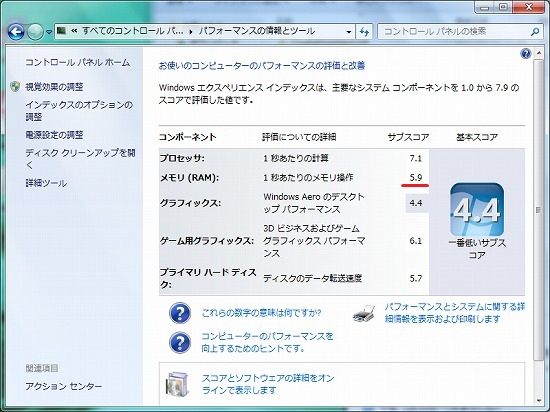This screenshot has width=550, height=412.
Task: Click the サブスコア column header
Action: click(408, 137)
